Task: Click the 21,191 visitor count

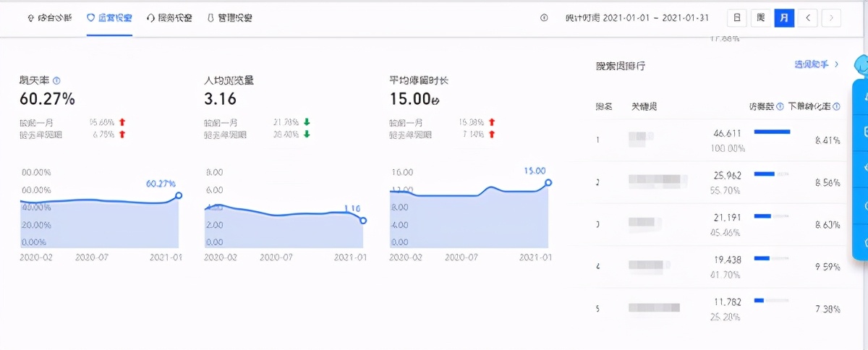Action: click(729, 217)
